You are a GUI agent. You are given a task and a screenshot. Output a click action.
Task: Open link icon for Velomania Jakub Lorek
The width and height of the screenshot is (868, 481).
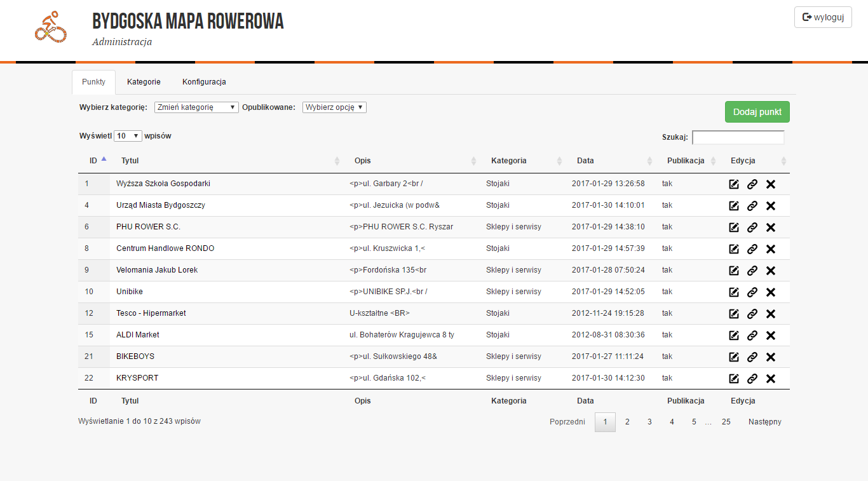[x=752, y=271]
